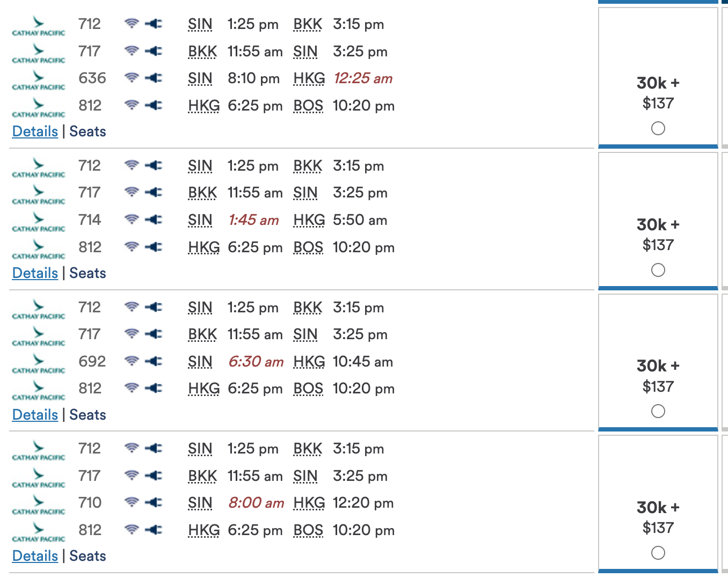Open Details for the flight 636 itinerary
The width and height of the screenshot is (728, 585).
35,131
